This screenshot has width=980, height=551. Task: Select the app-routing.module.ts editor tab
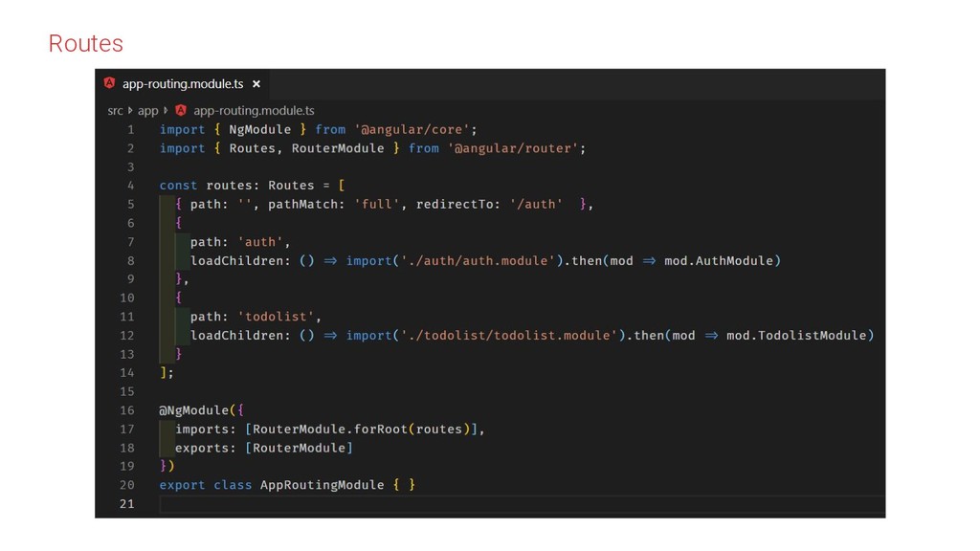(183, 84)
